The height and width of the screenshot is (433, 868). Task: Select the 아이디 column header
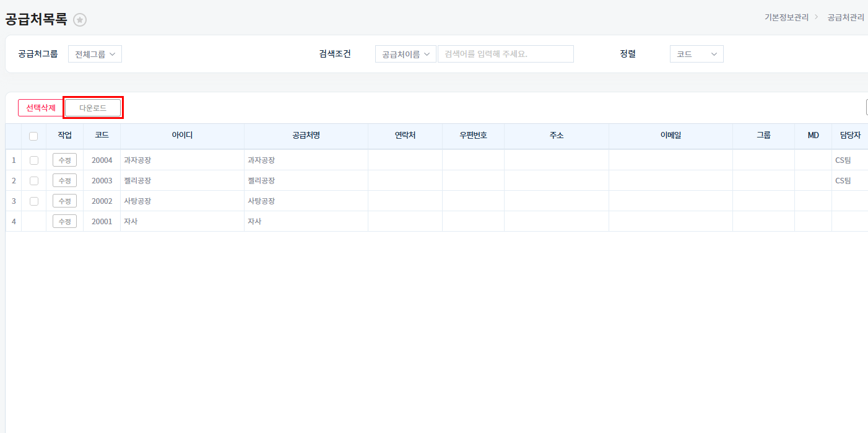(182, 136)
